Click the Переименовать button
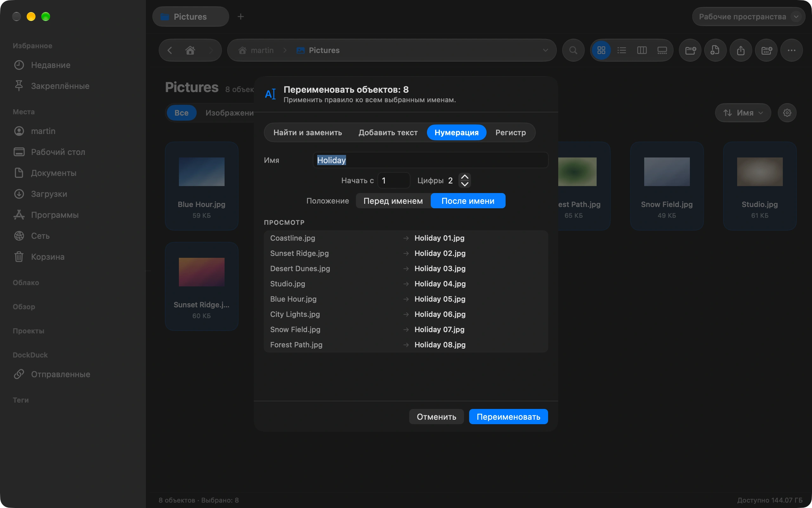 point(508,417)
